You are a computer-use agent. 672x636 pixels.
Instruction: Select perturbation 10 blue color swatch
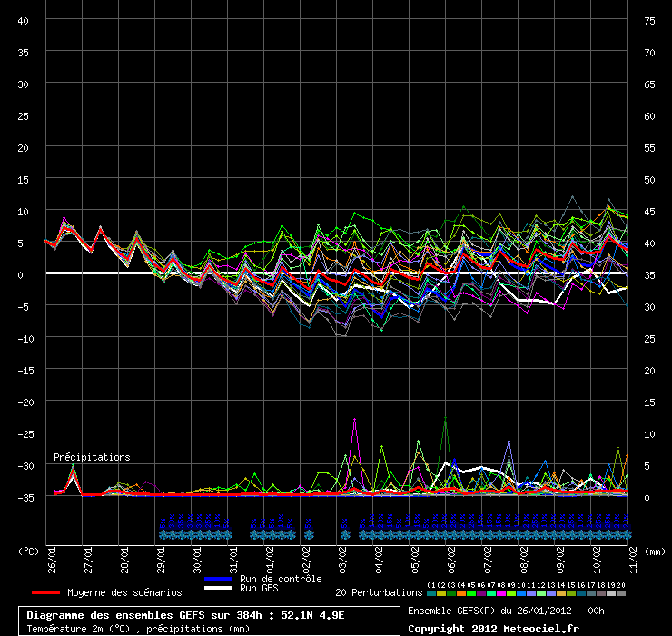[x=521, y=593]
